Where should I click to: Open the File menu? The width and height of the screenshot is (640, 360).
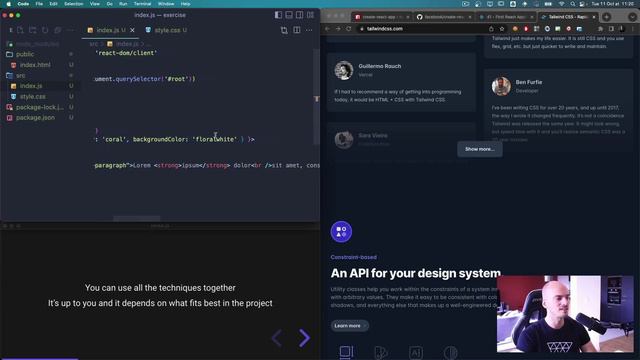(x=39, y=4)
